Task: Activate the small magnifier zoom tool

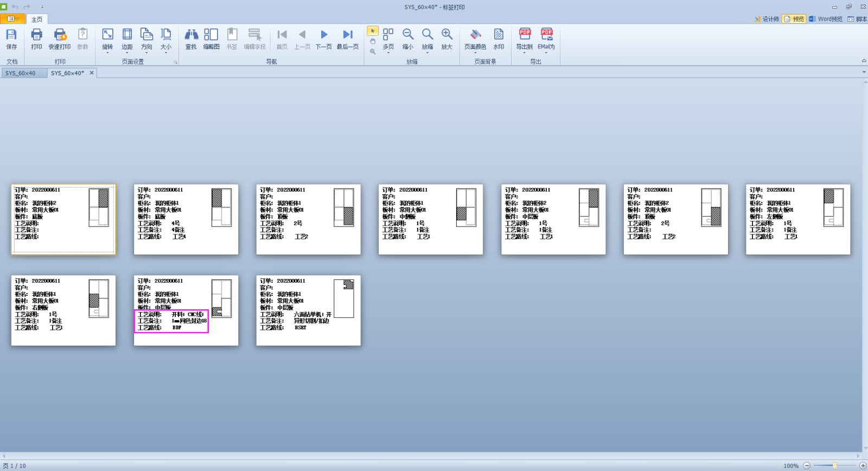Action: point(373,52)
